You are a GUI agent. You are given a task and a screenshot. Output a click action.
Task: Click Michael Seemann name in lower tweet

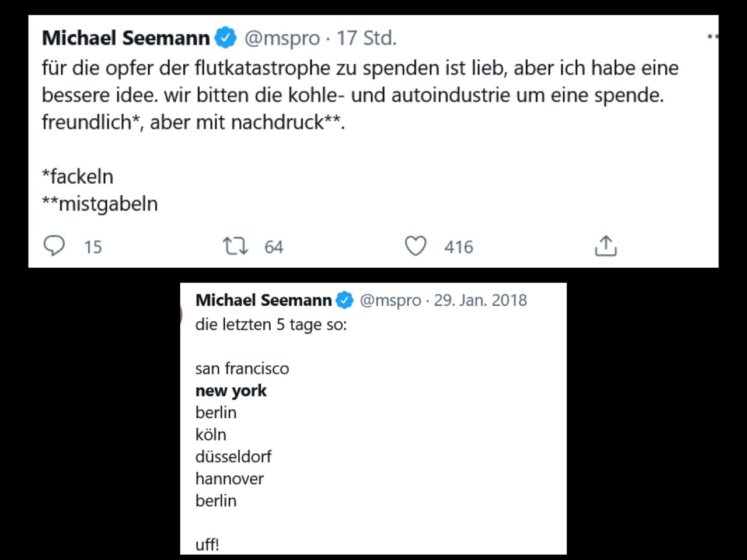[x=263, y=300]
